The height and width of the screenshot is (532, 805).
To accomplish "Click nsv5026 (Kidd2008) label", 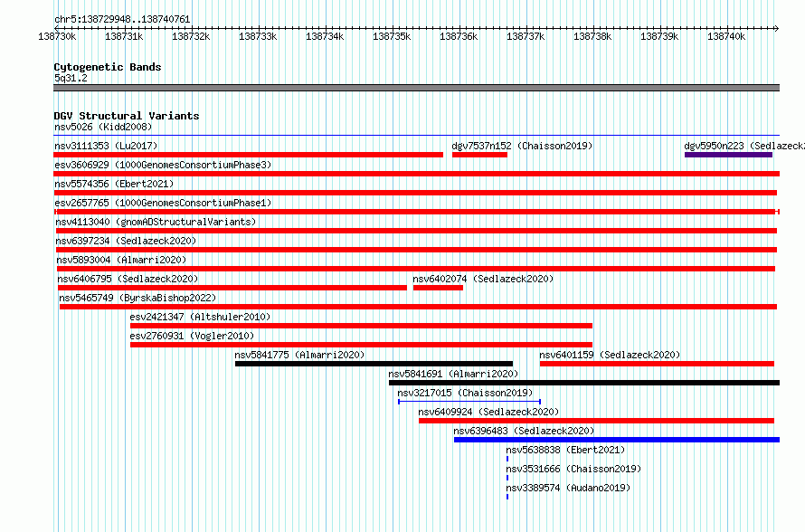I will (x=103, y=127).
